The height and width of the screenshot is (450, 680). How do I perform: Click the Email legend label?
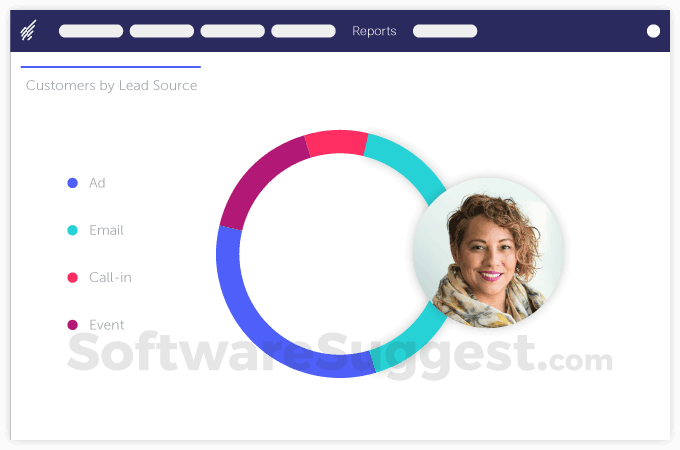[x=106, y=230]
